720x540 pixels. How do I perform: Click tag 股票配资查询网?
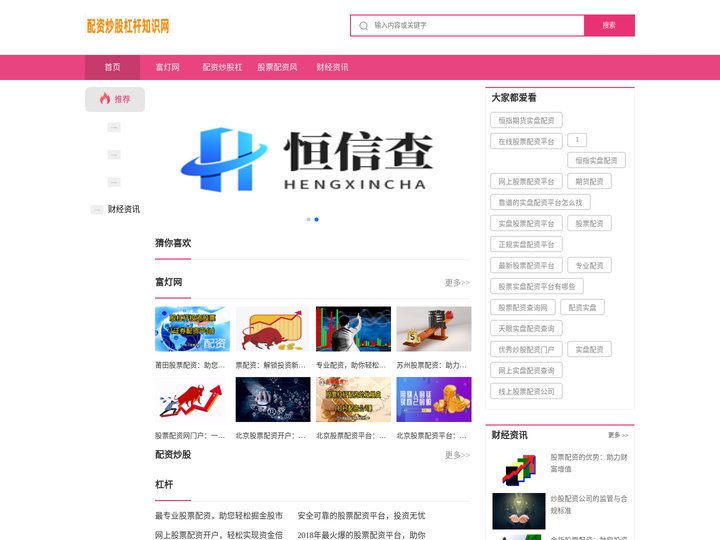coord(523,307)
